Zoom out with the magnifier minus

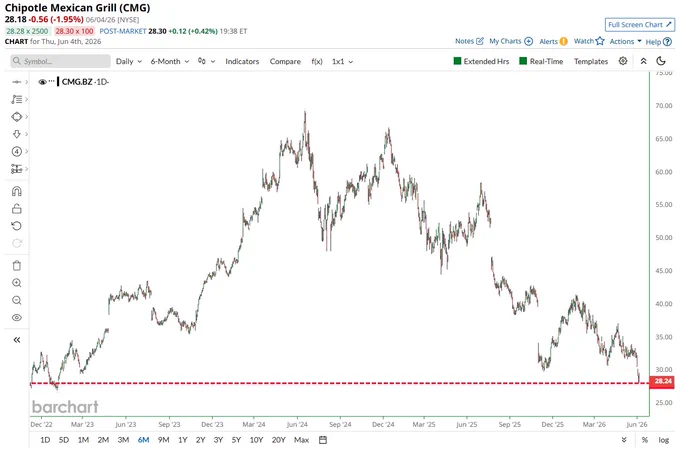16,300
